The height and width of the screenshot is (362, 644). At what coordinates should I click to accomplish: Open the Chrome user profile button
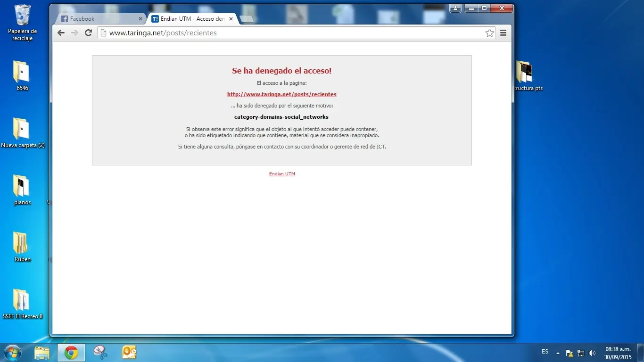455,8
